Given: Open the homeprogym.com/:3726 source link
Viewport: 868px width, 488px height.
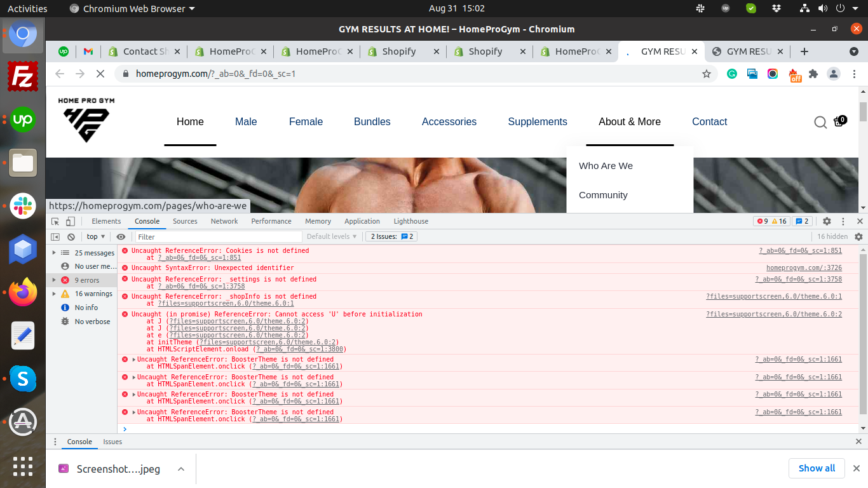Looking at the screenshot, I should [804, 268].
